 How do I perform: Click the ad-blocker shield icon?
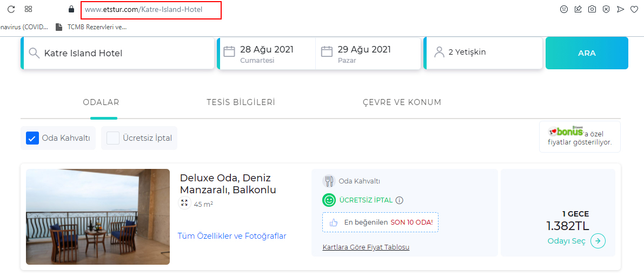606,9
